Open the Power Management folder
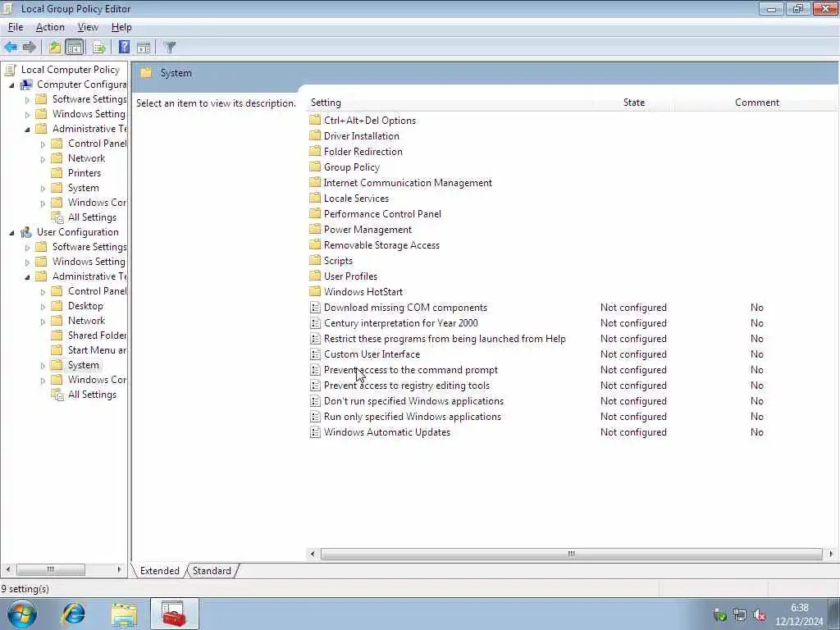Image resolution: width=840 pixels, height=630 pixels. pyautogui.click(x=368, y=230)
